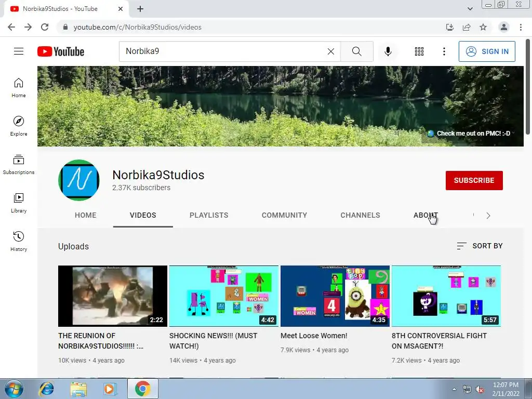Viewport: 532px width, 399px height.
Task: Click the Chrome taskbar icon
Action: [x=142, y=389]
